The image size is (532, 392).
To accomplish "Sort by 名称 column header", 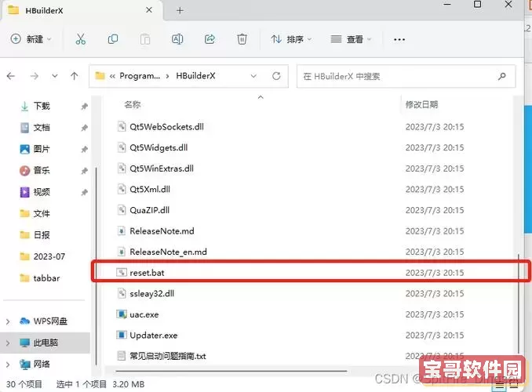I will coord(133,104).
